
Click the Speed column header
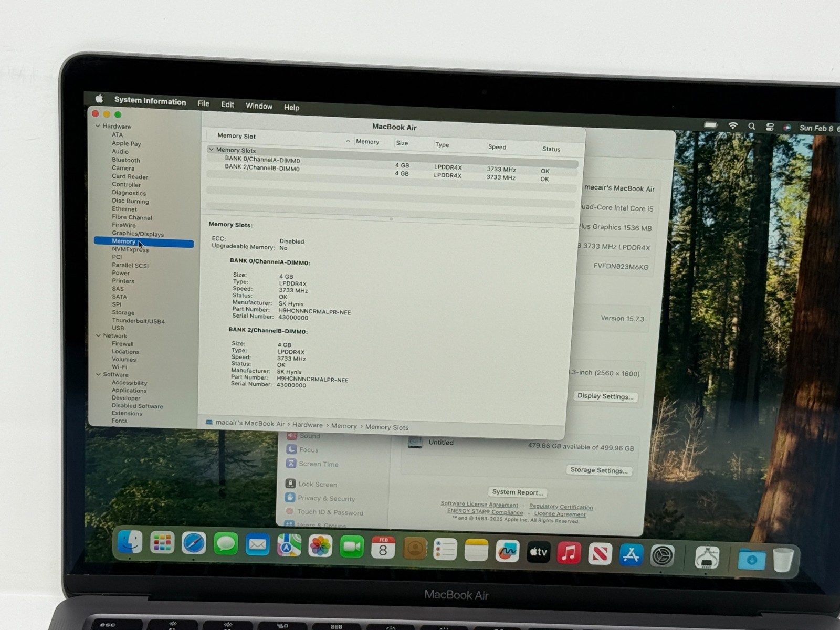(x=497, y=147)
